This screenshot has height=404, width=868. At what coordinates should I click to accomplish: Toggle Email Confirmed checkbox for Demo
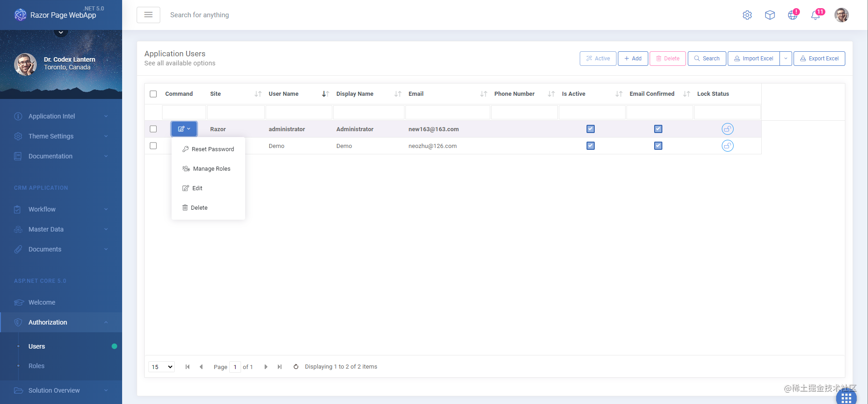658,146
